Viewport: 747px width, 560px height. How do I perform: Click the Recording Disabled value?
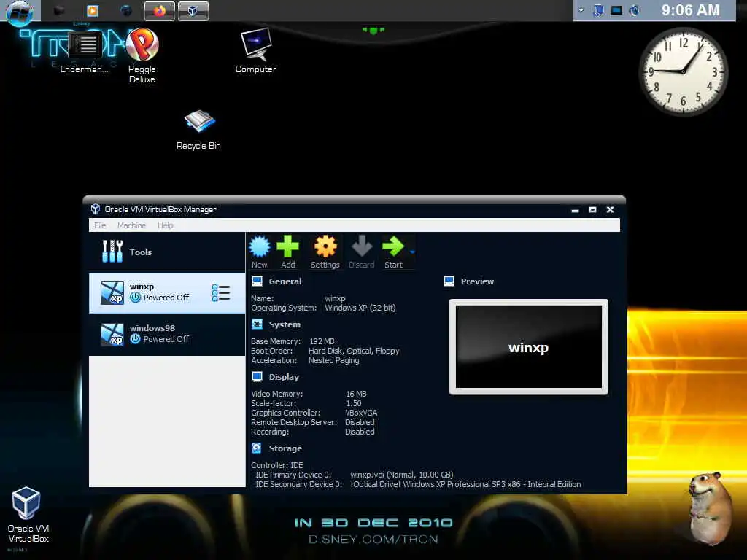click(360, 432)
